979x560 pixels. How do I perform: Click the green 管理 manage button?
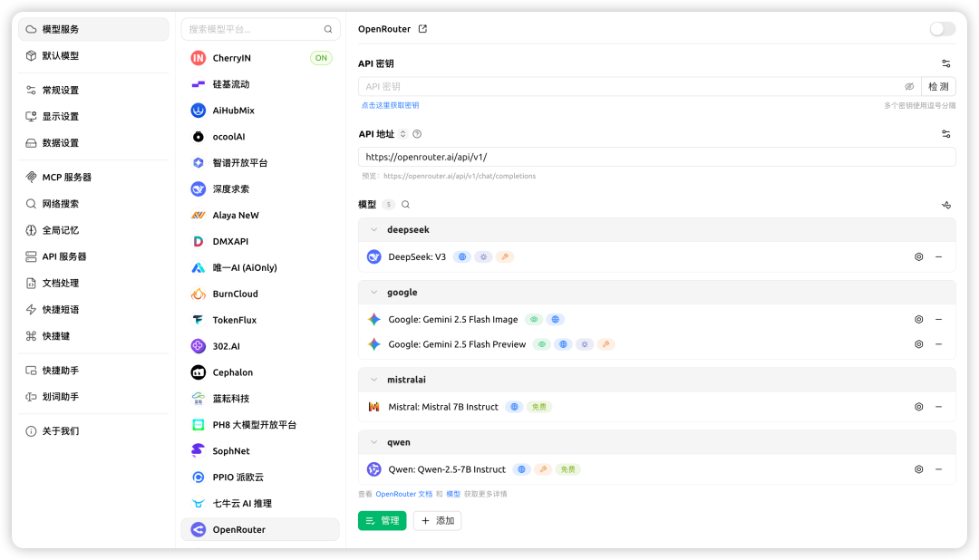[x=383, y=521]
